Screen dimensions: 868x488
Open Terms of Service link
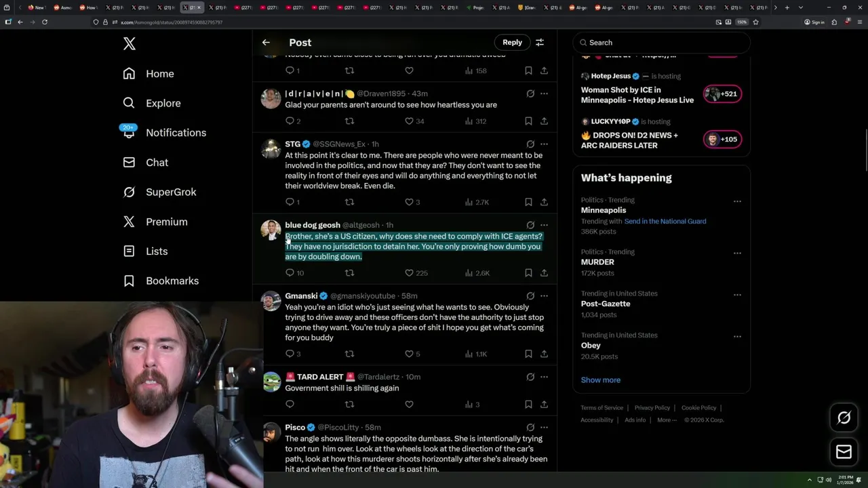(601, 408)
